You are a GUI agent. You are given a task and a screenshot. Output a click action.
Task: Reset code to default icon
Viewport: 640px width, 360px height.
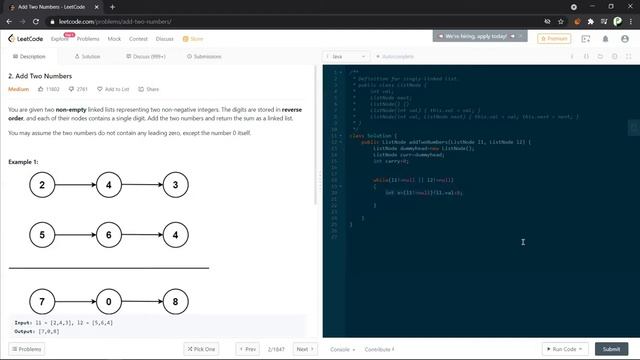coord(600,56)
